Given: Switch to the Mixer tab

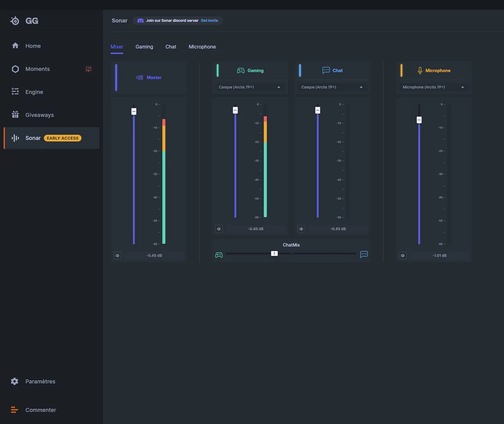Looking at the screenshot, I should click(117, 47).
